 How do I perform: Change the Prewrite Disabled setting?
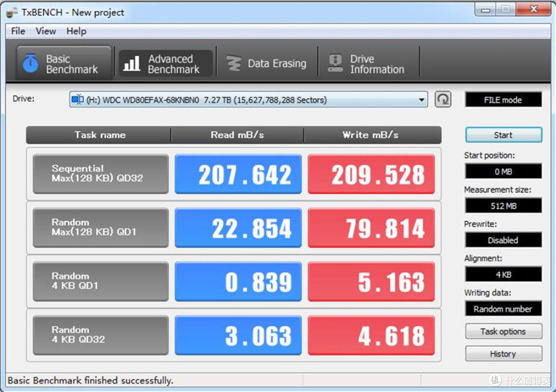click(x=503, y=240)
